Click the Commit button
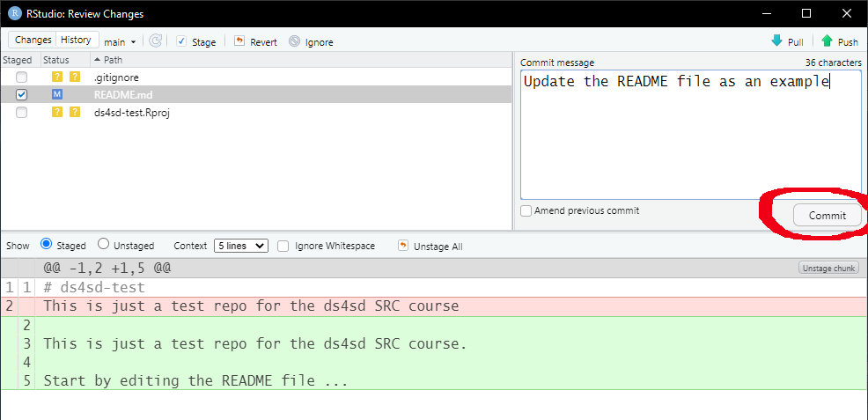Screen dimensions: 868x420 827,215
